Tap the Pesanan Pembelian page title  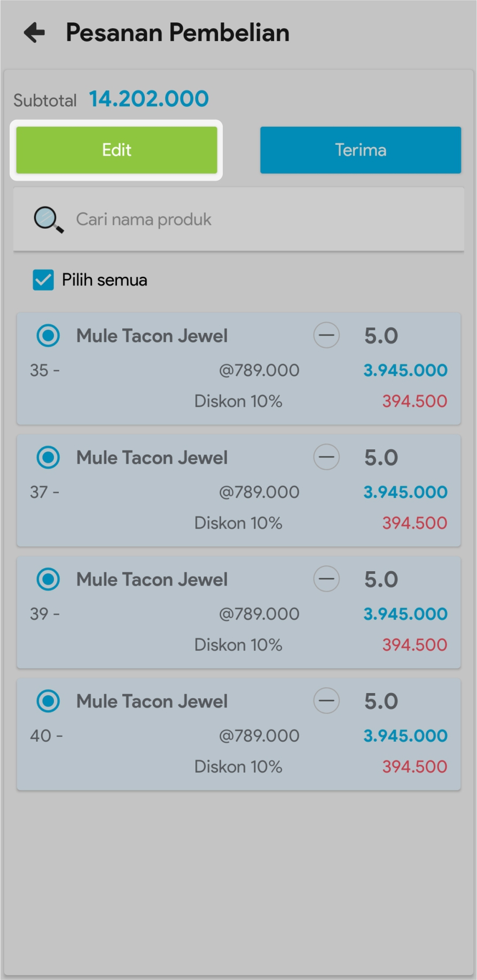[x=177, y=33]
